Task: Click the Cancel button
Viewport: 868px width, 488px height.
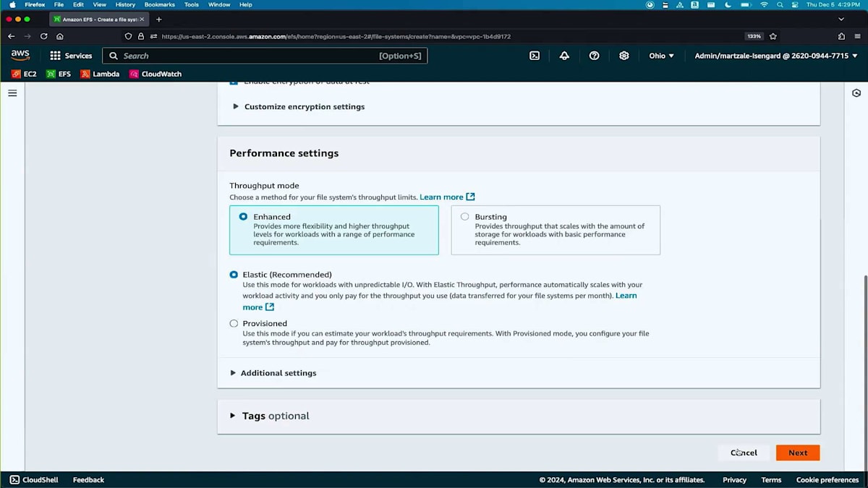Action: (x=744, y=453)
